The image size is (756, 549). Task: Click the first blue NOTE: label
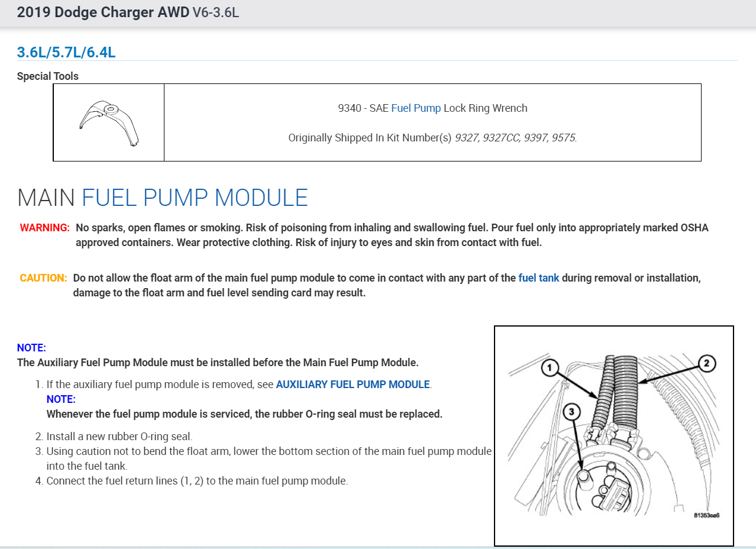31,348
